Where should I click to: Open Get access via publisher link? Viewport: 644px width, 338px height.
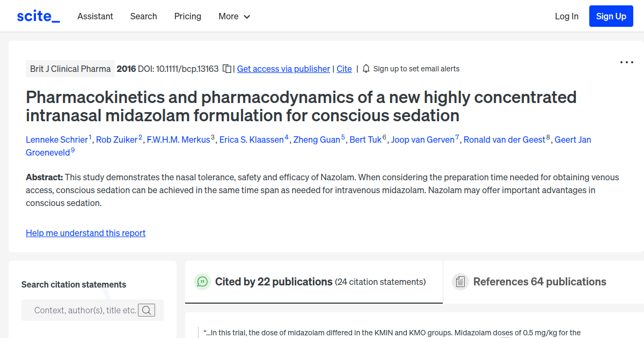(283, 69)
